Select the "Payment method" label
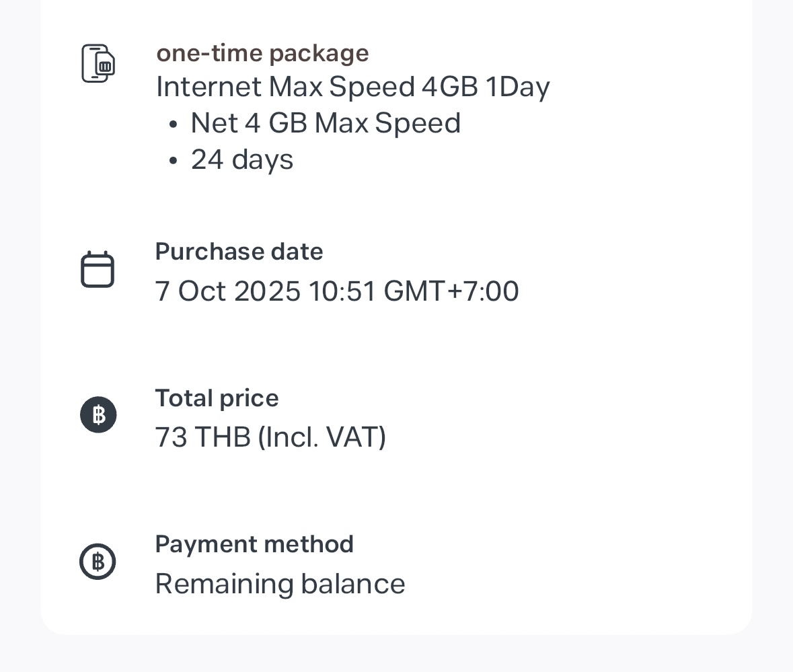The height and width of the screenshot is (672, 793). click(254, 544)
